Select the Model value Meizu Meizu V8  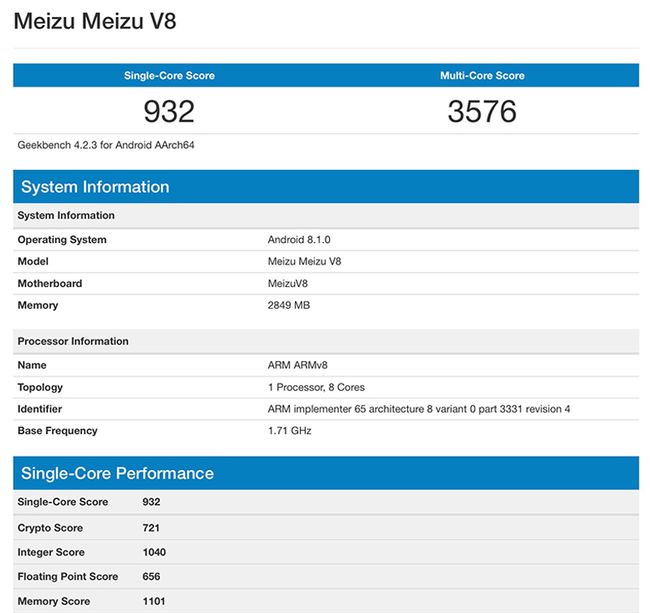coord(304,262)
